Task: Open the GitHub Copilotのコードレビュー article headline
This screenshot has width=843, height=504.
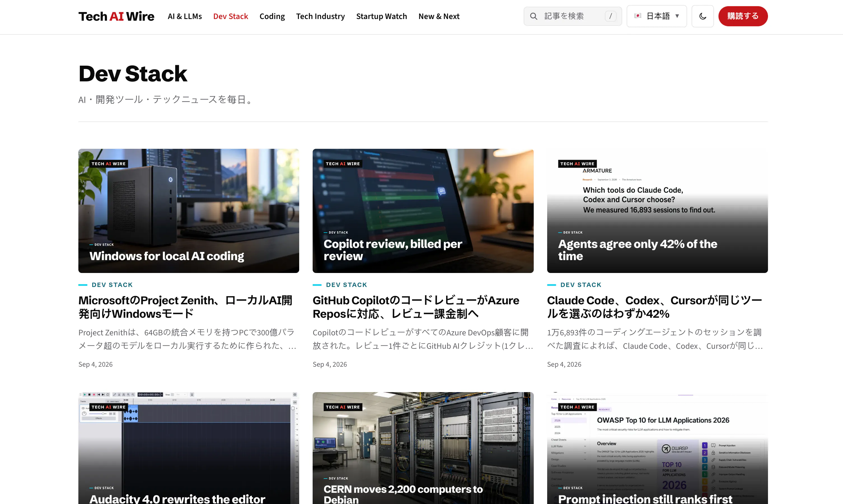Action: pos(416,307)
